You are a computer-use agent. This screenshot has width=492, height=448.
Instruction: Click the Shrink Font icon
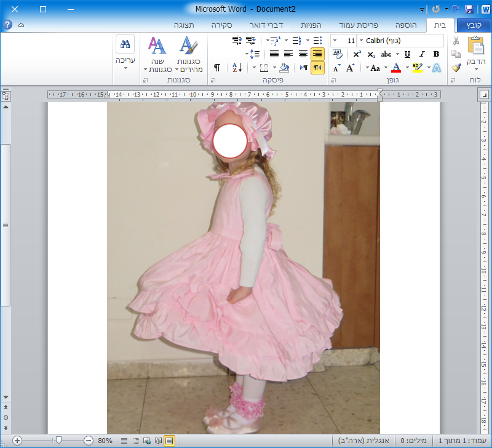click(336, 68)
